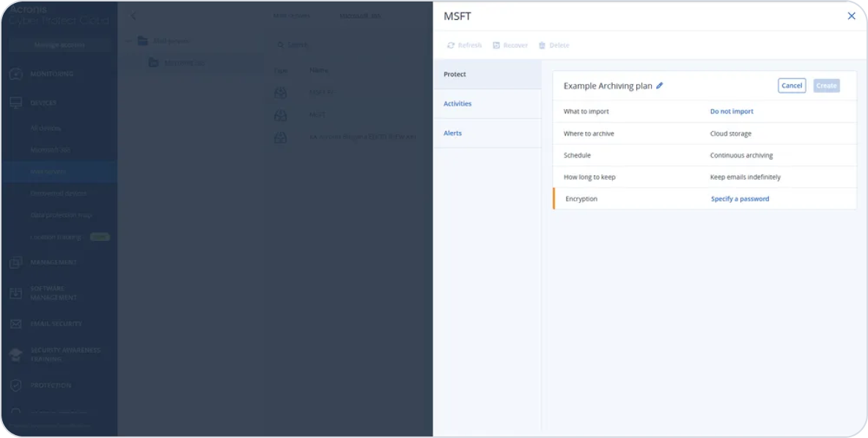Click the Create button to save the plan
This screenshot has width=868, height=438.
[x=826, y=86]
